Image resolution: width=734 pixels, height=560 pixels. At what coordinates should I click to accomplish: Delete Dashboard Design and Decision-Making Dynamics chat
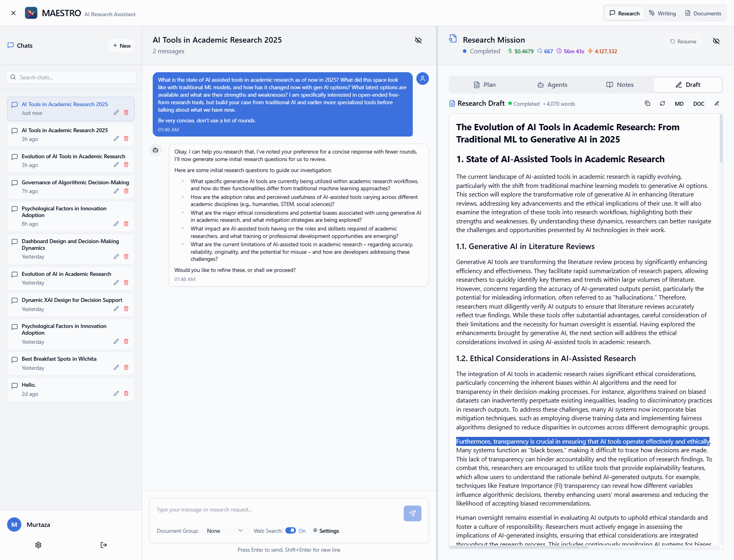126,257
